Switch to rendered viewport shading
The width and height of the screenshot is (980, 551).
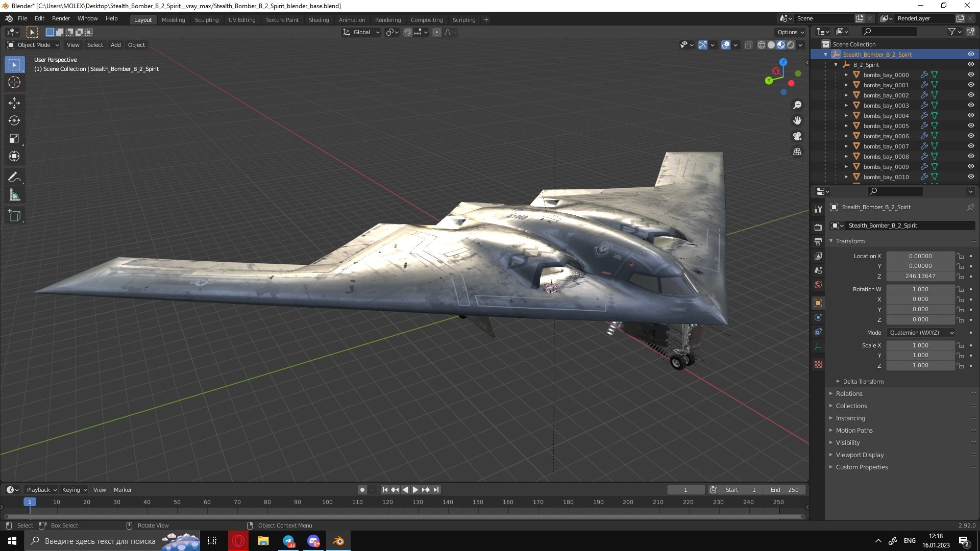(x=791, y=45)
